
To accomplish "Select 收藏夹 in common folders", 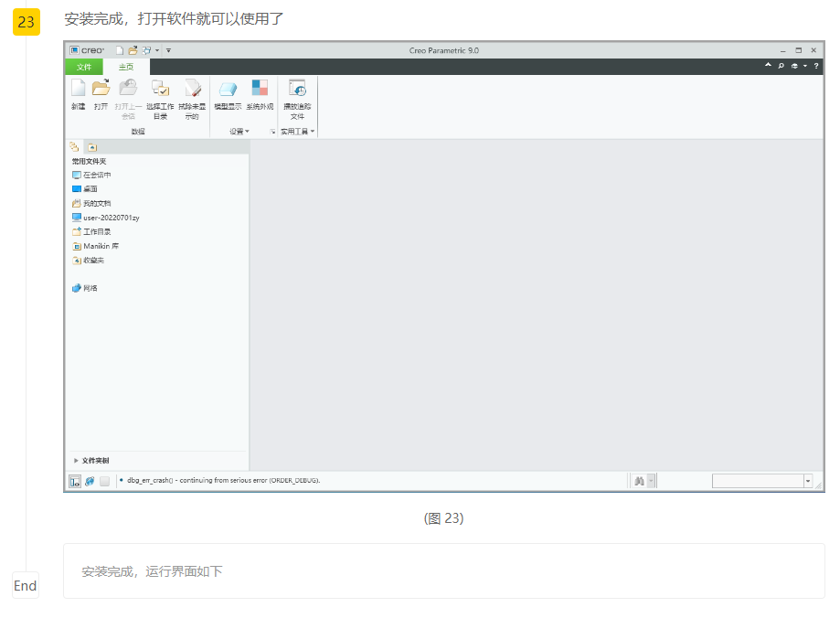I will coord(89,260).
